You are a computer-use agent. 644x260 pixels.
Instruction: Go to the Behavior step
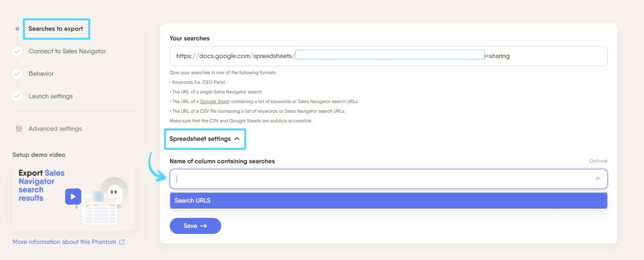tap(41, 74)
